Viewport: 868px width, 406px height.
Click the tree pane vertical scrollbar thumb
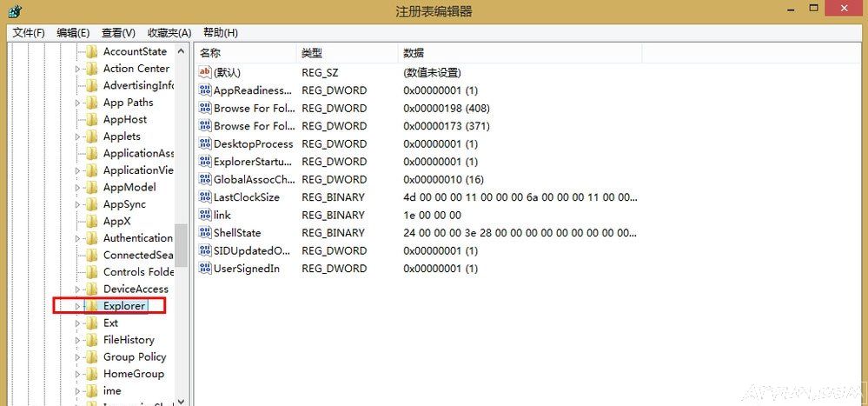pos(181,245)
